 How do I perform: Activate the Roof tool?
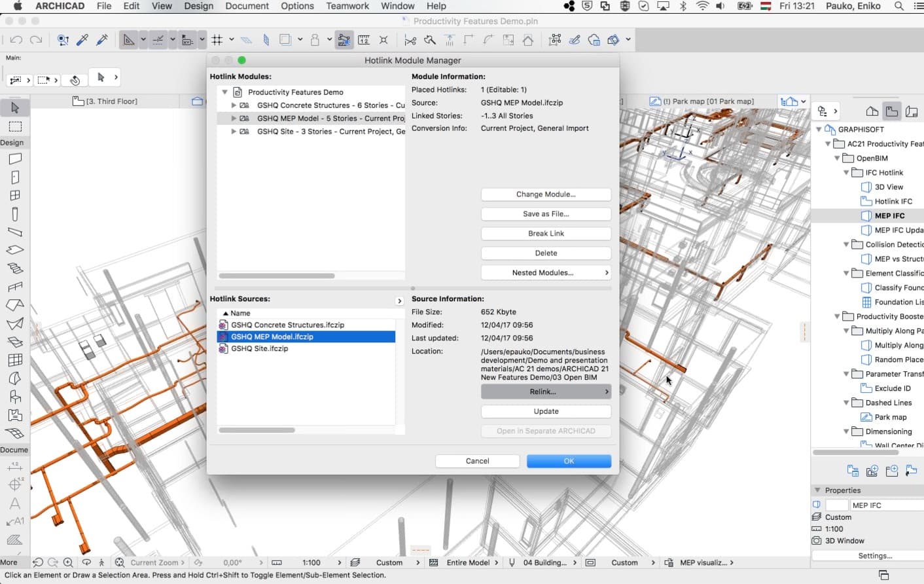coord(15,305)
